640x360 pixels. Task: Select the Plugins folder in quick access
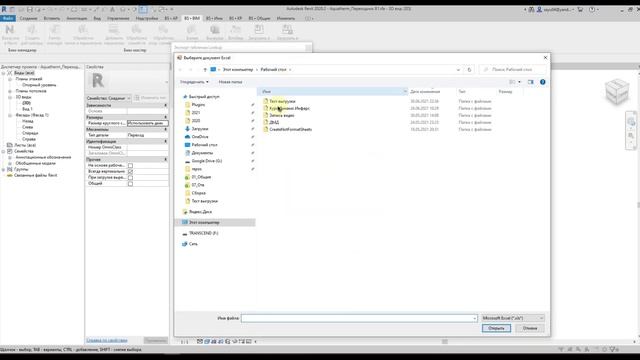[198, 105]
